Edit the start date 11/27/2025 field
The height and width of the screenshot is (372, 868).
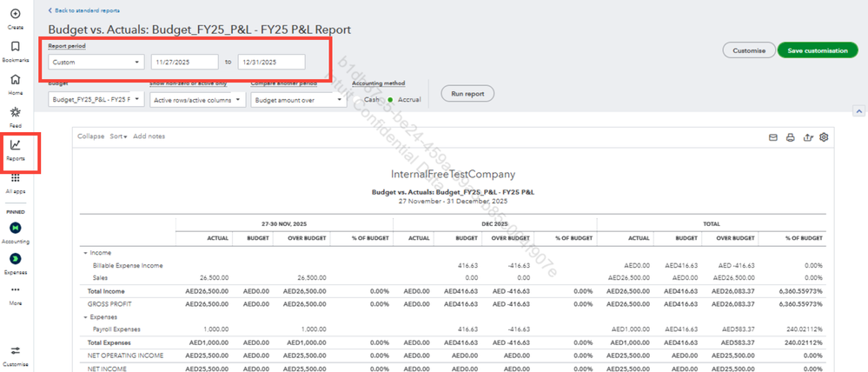pyautogui.click(x=185, y=62)
